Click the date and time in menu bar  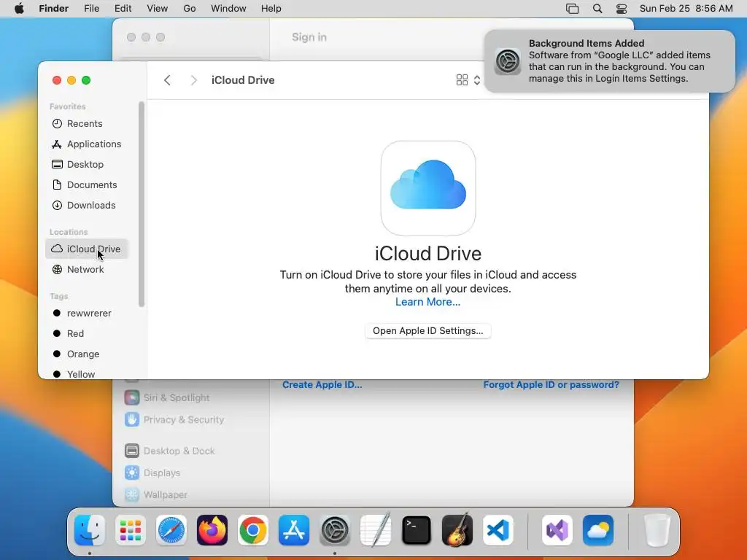click(x=686, y=9)
